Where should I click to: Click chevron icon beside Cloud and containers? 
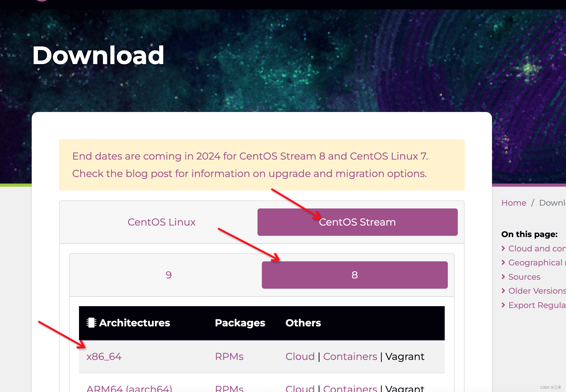point(503,248)
